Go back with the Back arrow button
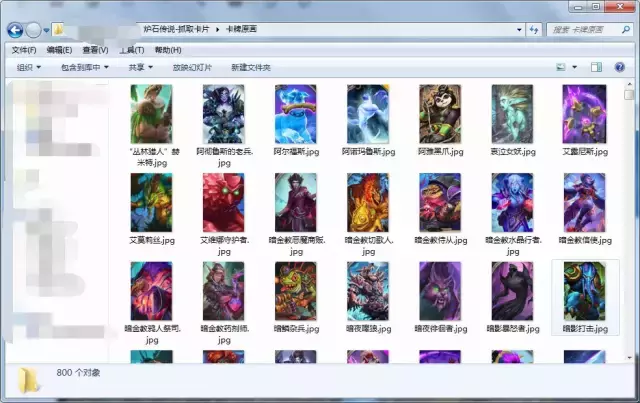This screenshot has width=640, height=403. click(x=15, y=30)
